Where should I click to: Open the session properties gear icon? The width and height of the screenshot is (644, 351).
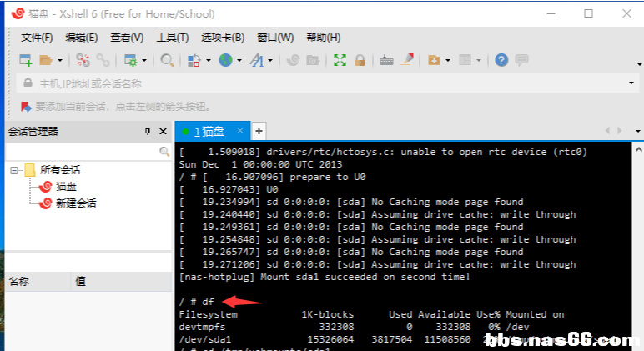(x=131, y=60)
